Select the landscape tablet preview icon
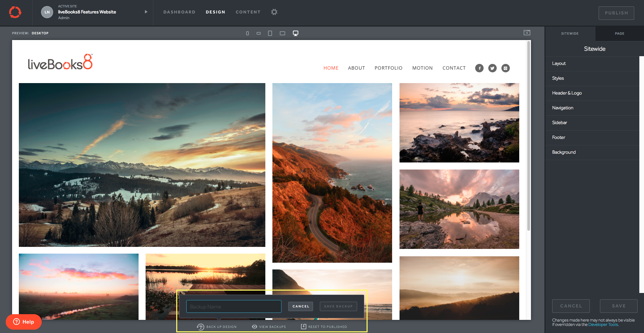The image size is (644, 333). point(282,33)
